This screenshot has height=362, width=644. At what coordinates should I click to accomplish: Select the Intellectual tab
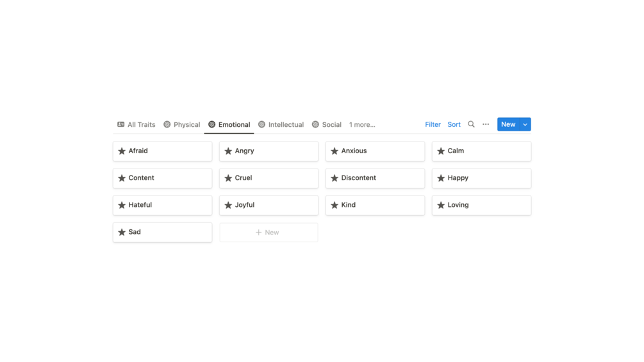point(281,125)
